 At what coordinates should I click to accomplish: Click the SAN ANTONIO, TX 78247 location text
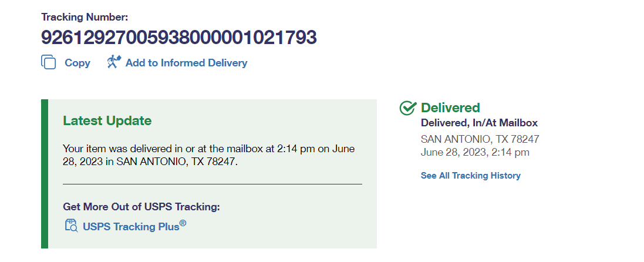[x=480, y=139]
